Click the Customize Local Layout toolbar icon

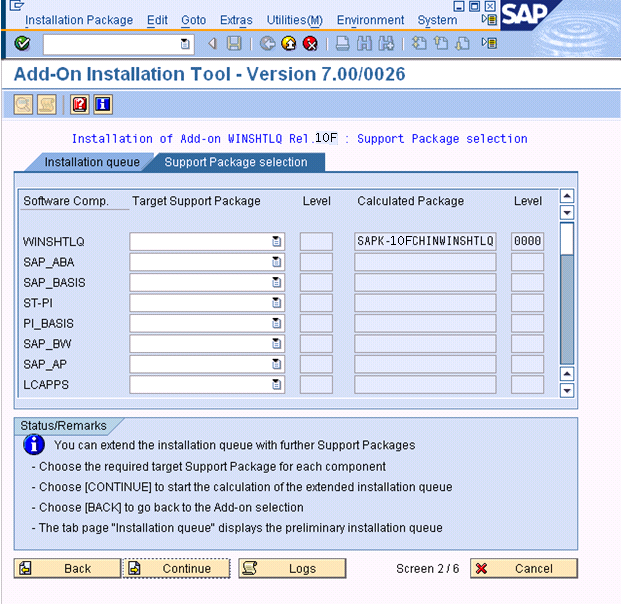pos(489,43)
